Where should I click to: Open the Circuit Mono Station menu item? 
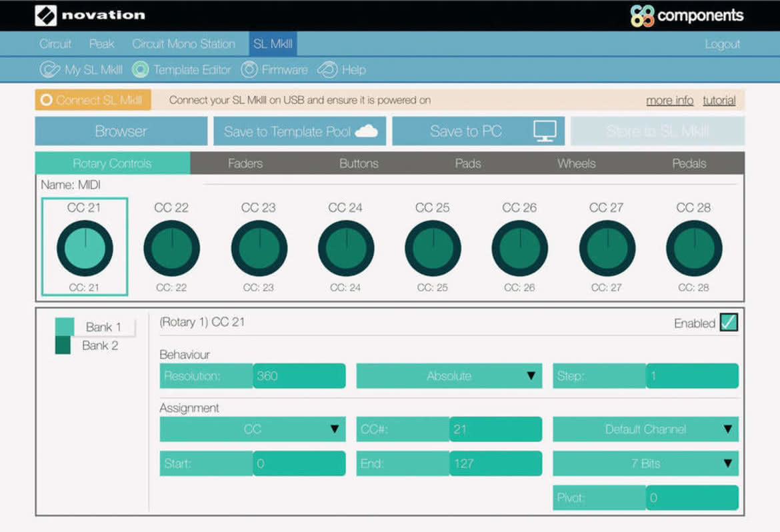tap(183, 44)
